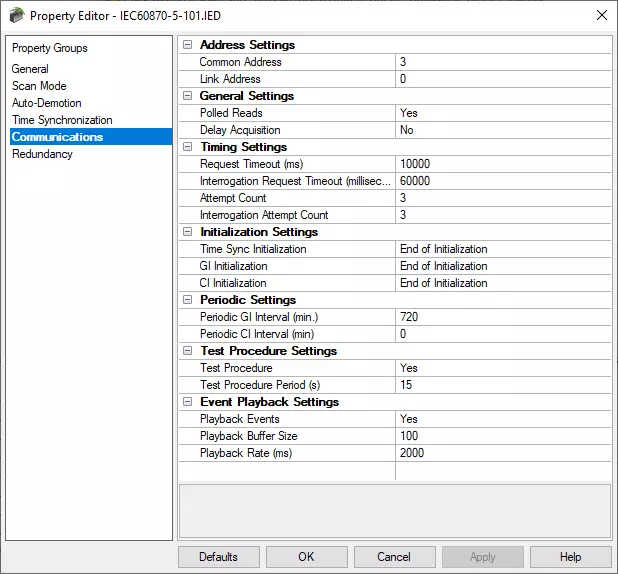Change the Test Procedure value Yes
Screen dimensions: 618x574
click(503, 367)
